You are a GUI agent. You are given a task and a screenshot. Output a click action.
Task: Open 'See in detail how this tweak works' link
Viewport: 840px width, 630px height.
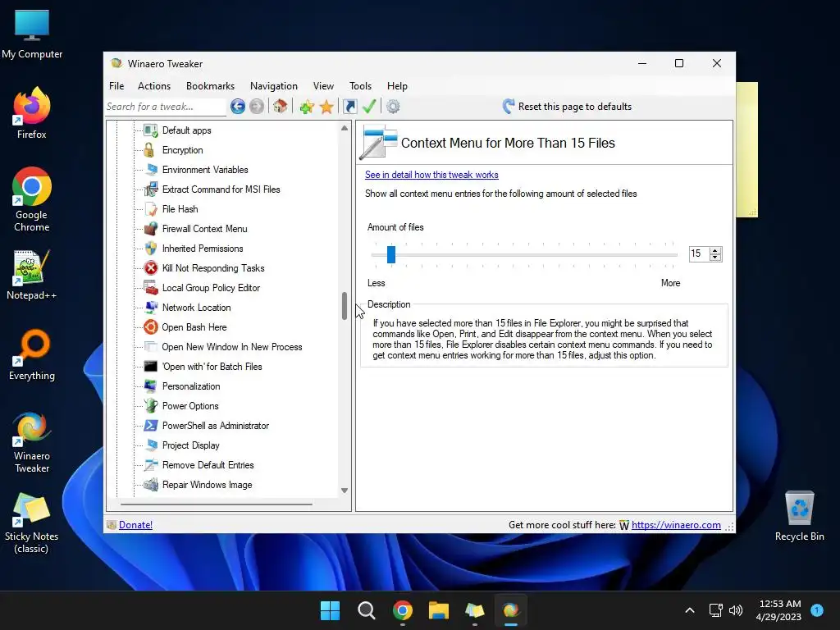pos(431,175)
